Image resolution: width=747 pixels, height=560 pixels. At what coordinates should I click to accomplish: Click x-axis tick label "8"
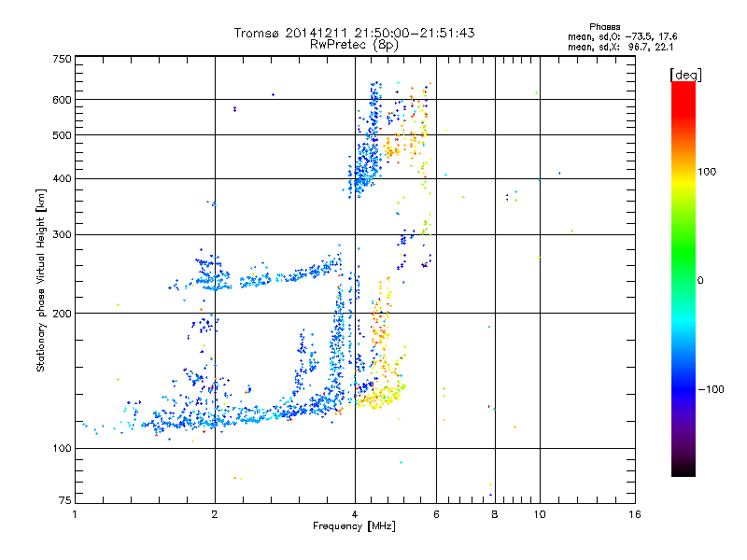click(x=495, y=514)
